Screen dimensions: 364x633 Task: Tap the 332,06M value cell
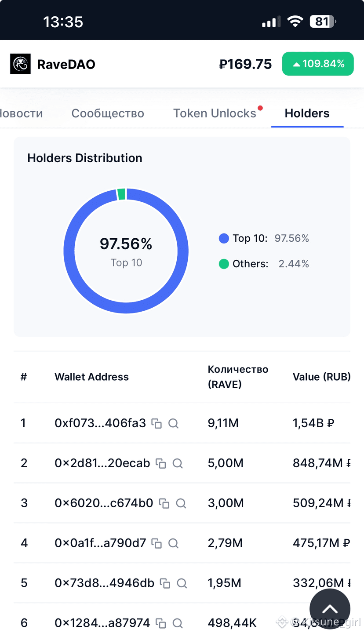coord(322,583)
